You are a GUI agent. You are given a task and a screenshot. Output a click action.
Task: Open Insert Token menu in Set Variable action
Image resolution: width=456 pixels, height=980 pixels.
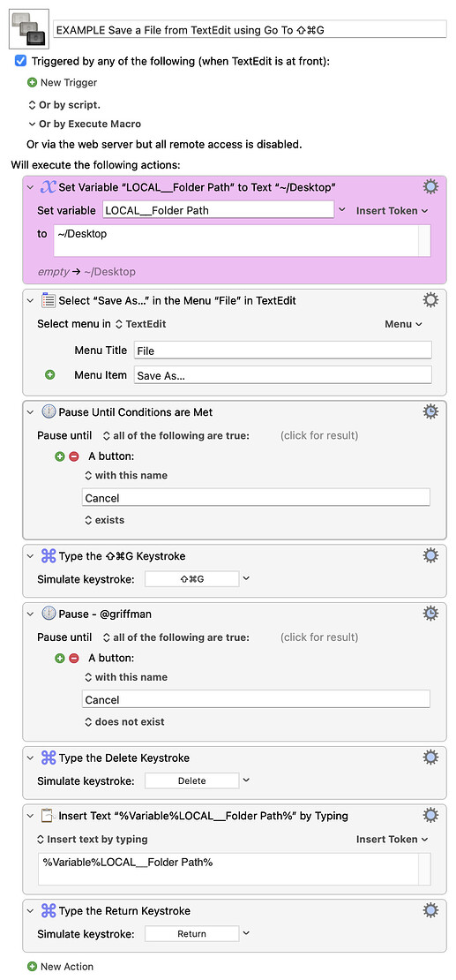pos(392,211)
